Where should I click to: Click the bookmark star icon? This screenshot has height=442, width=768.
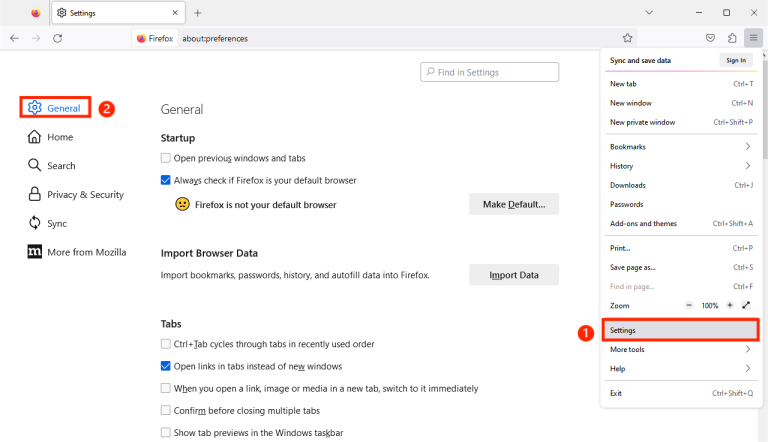pyautogui.click(x=627, y=38)
